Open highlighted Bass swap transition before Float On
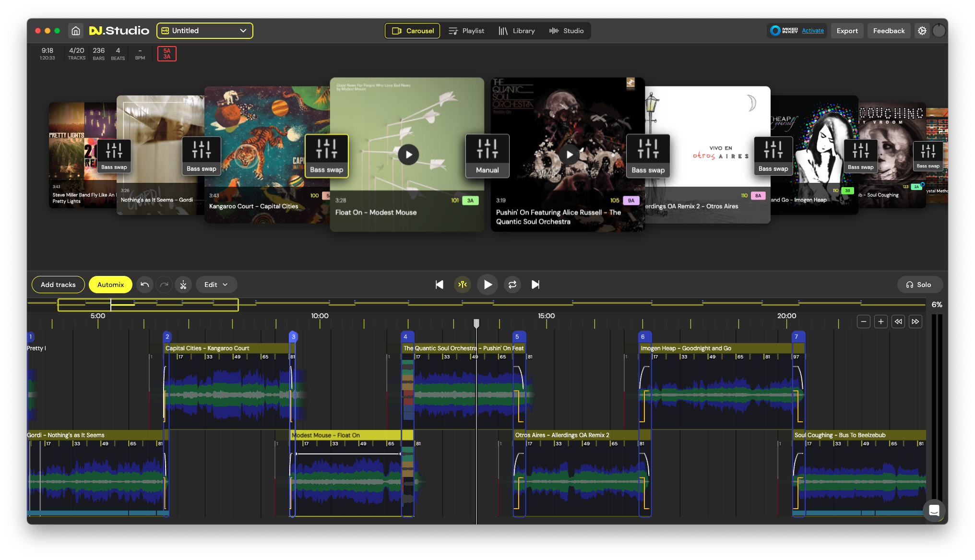 326,155
